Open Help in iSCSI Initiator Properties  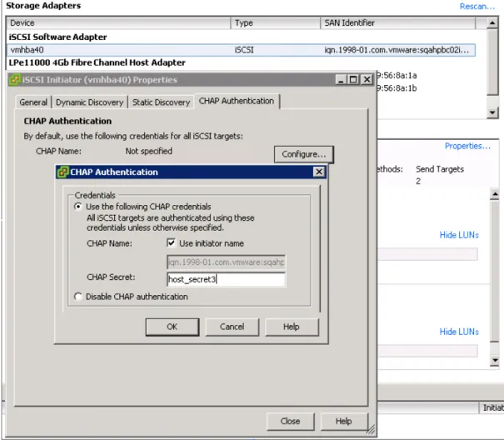(x=344, y=422)
